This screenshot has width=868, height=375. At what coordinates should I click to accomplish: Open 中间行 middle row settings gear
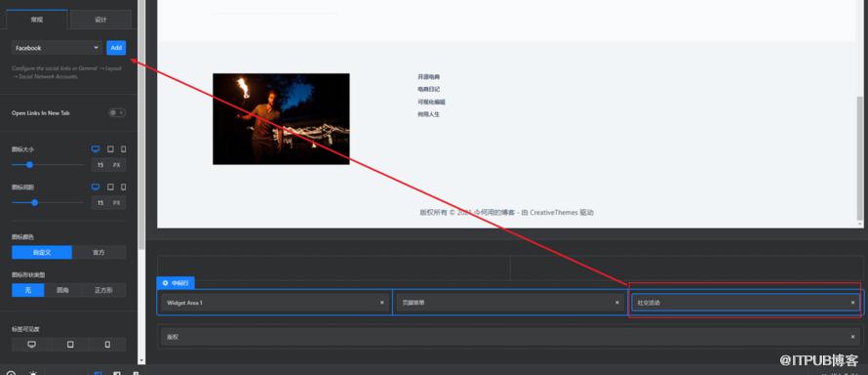tap(165, 283)
